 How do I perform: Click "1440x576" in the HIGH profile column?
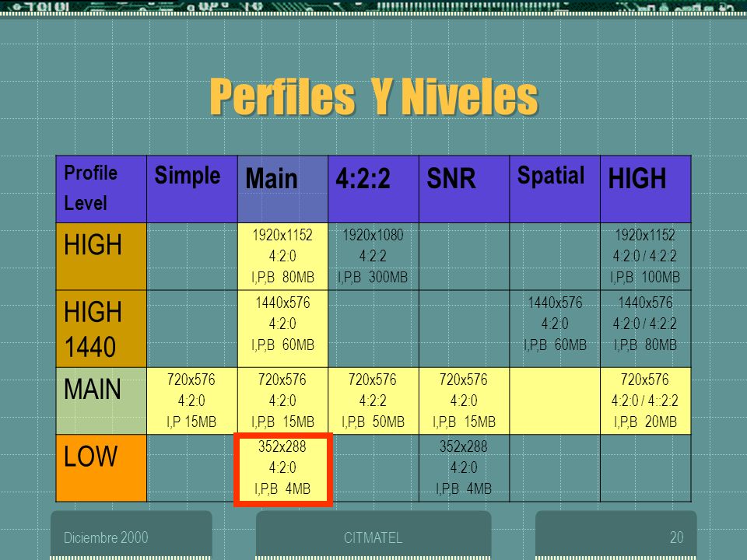pos(645,303)
